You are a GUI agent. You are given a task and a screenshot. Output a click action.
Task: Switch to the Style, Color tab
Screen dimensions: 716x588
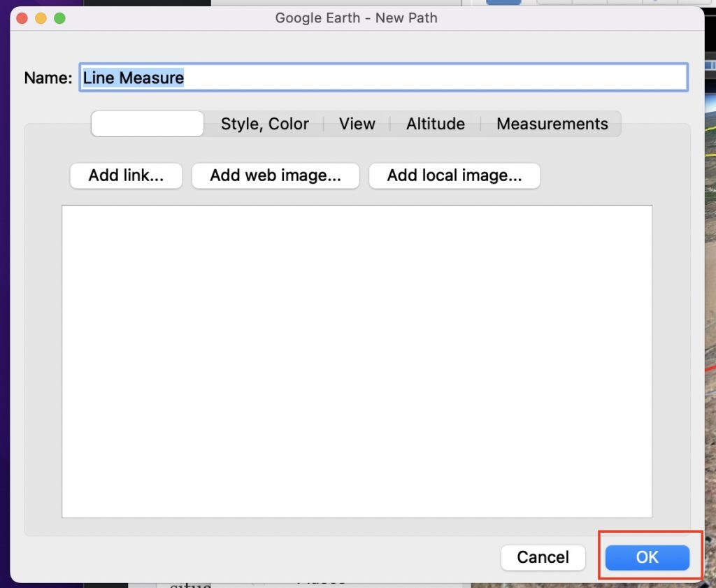(265, 124)
